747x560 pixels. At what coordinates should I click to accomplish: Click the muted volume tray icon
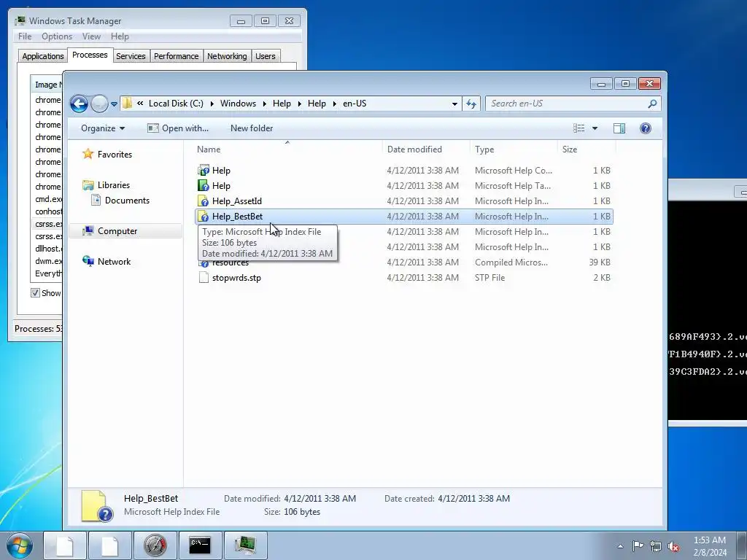[x=673, y=546]
